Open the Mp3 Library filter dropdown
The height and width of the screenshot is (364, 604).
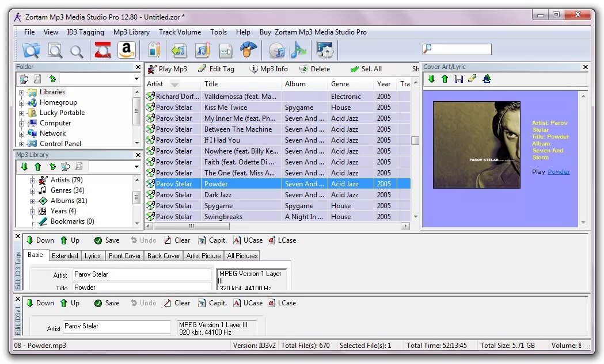coord(136,167)
